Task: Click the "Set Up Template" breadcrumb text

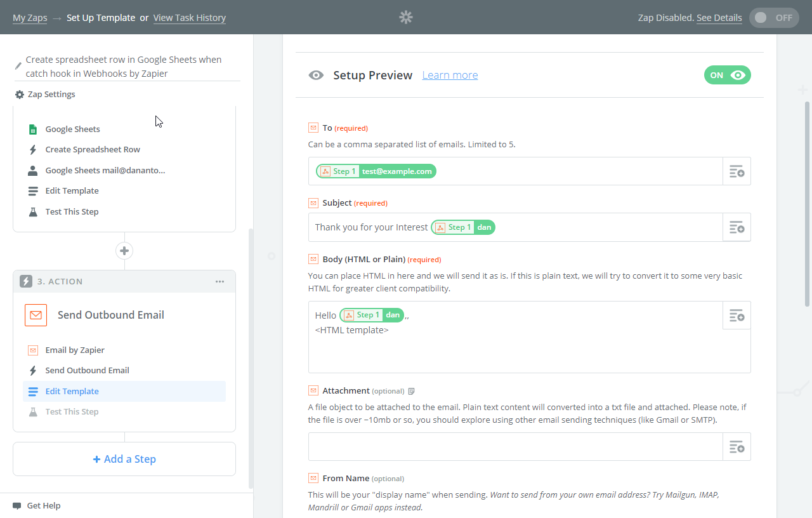Action: (101, 18)
